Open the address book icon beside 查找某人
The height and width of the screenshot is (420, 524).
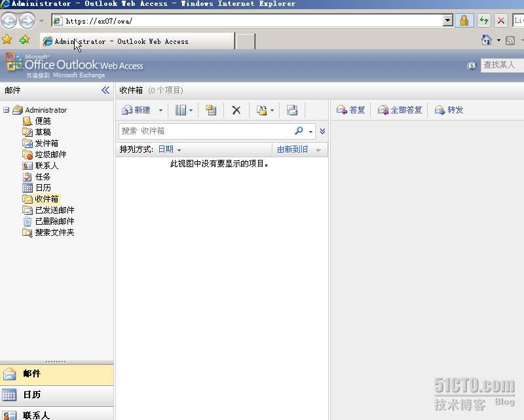point(472,66)
